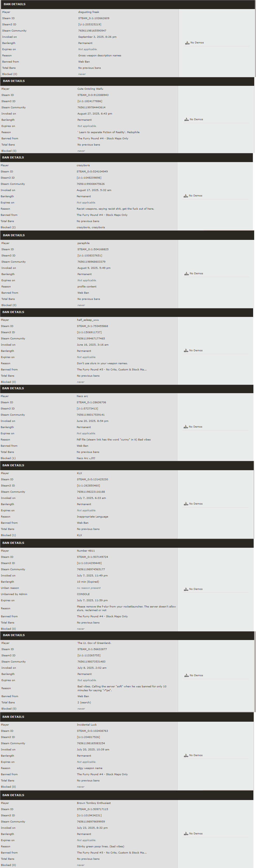The width and height of the screenshot is (256, 868).
Task: Collapse BAN DETAILS header above Lt. Gov of Greenland
Action: click(127, 635)
